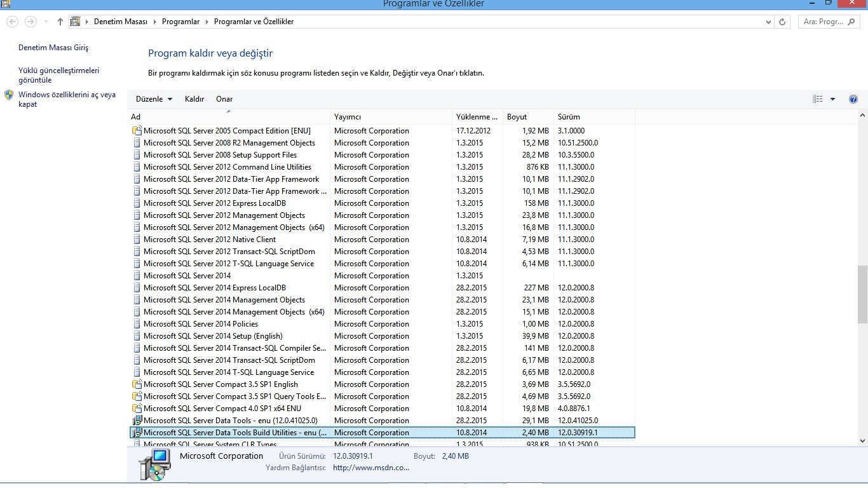The height and width of the screenshot is (488, 868).
Task: Click icon of SQL Server 2012 Command Line Utilities
Action: 137,167
